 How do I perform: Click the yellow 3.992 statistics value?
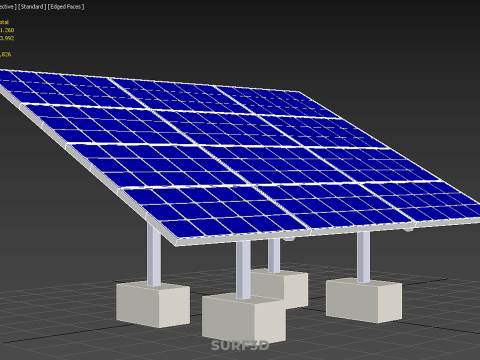(x=7, y=38)
